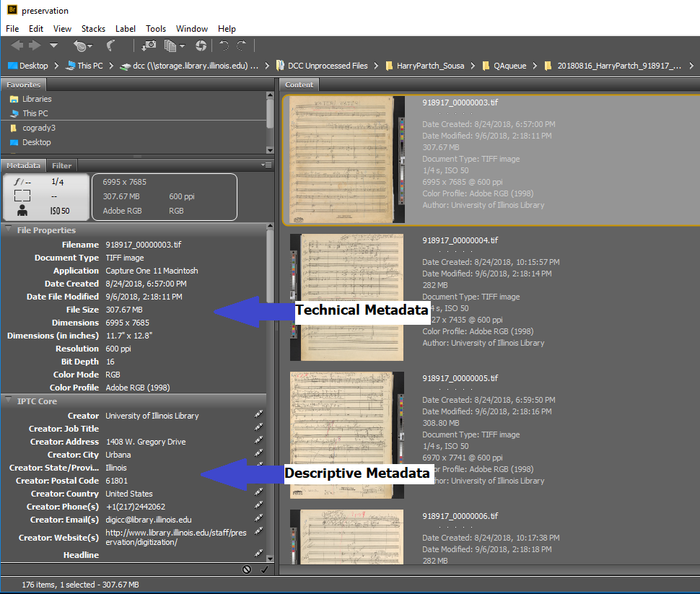Open the Stacks menu

(x=93, y=29)
